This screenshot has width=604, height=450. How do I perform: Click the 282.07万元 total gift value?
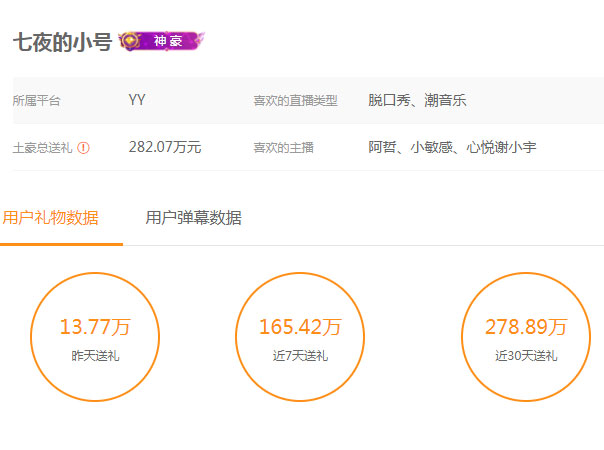(165, 147)
